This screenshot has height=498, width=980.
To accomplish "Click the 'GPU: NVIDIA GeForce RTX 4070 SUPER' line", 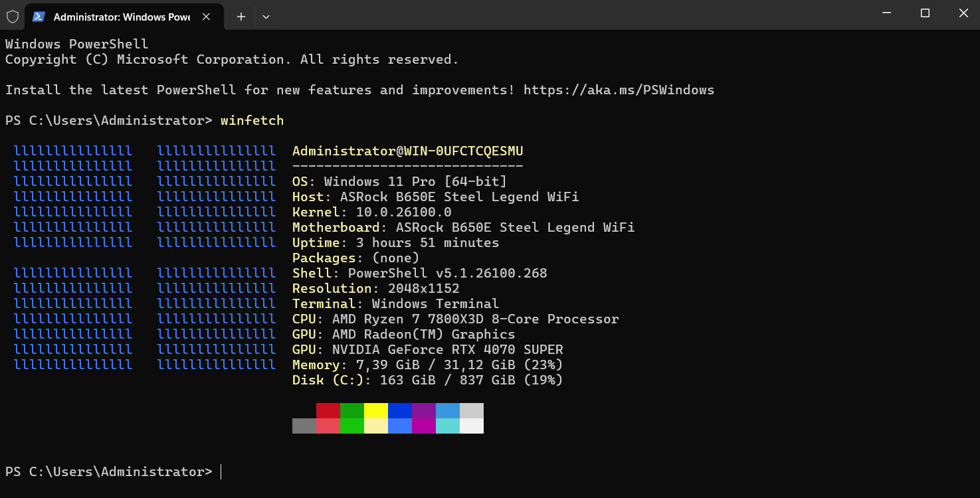I will [427, 349].
